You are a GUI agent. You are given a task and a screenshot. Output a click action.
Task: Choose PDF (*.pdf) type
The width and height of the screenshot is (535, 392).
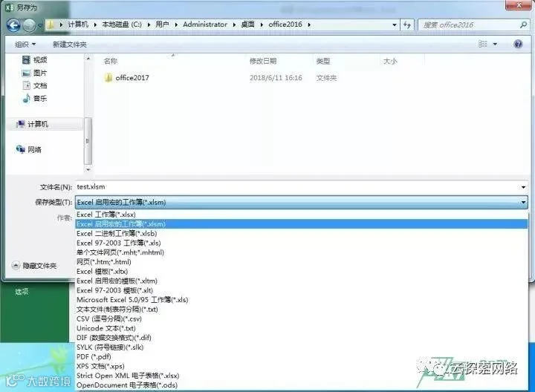coord(301,357)
